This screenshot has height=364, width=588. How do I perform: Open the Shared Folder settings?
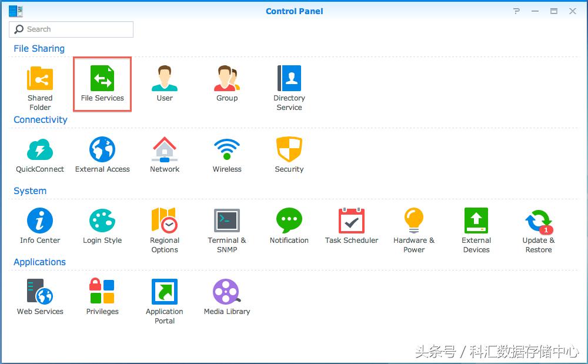click(x=40, y=88)
